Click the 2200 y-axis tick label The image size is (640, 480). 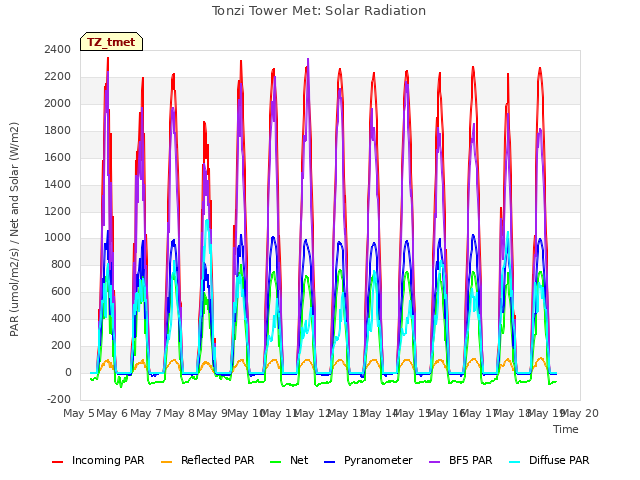point(58,76)
